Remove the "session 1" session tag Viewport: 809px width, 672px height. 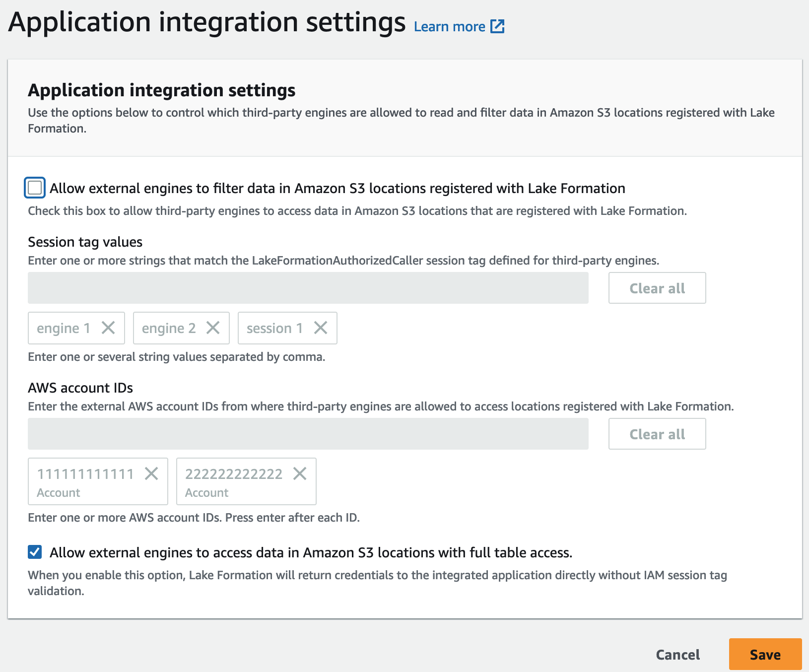pos(322,328)
